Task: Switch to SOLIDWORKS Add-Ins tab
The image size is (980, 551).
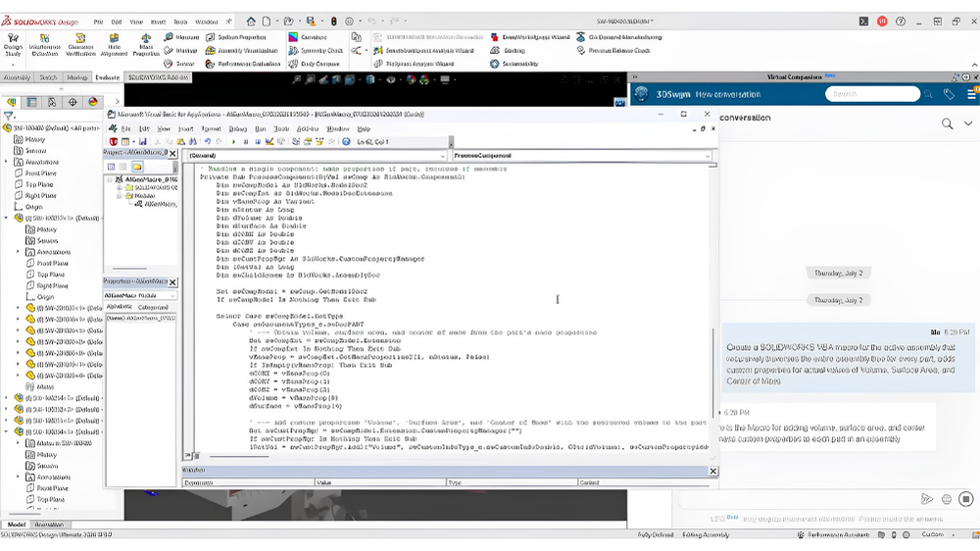Action: click(x=158, y=77)
